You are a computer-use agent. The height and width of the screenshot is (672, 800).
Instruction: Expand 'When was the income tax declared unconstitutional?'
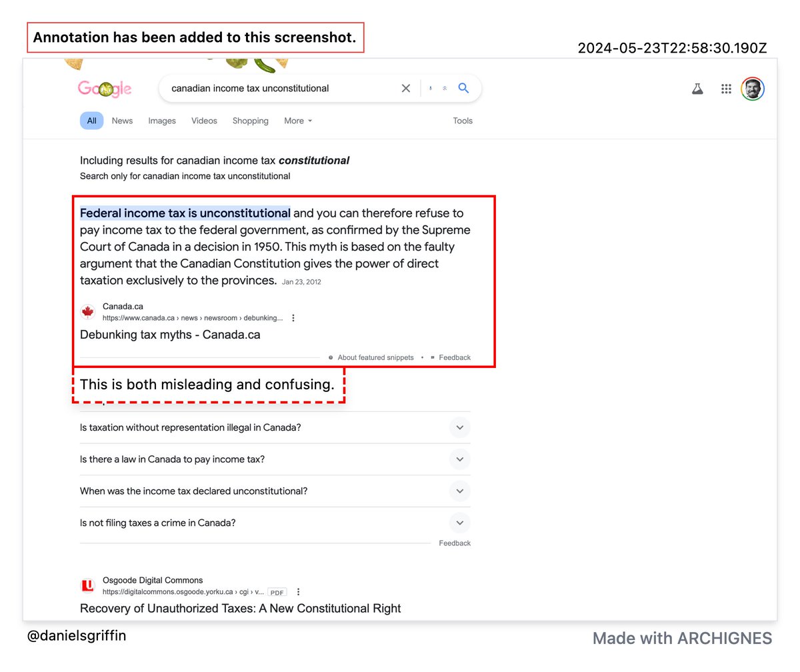click(275, 491)
